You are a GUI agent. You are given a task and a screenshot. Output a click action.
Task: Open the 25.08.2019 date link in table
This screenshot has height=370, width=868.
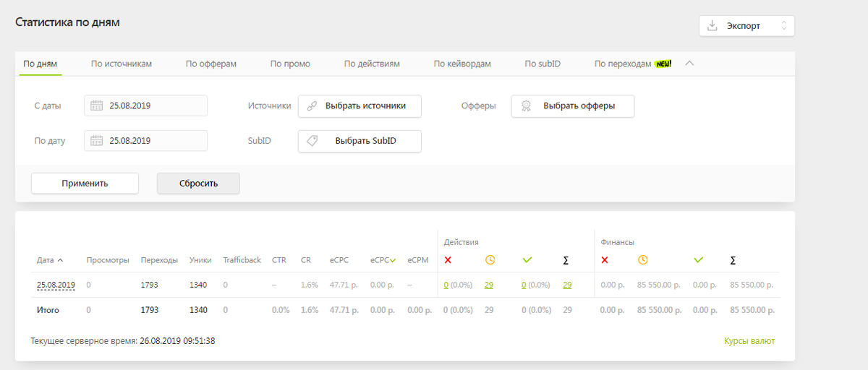[56, 285]
